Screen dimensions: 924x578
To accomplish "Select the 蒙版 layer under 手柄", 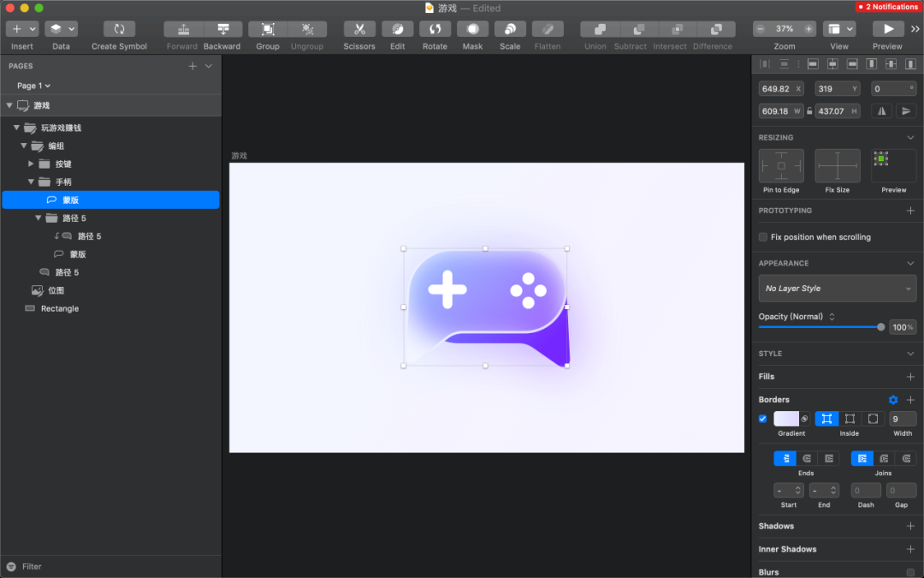I will click(110, 200).
